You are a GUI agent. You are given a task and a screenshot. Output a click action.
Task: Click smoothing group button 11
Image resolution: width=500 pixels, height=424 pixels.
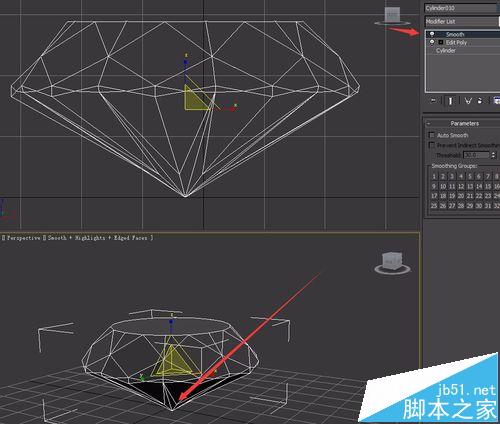point(452,186)
